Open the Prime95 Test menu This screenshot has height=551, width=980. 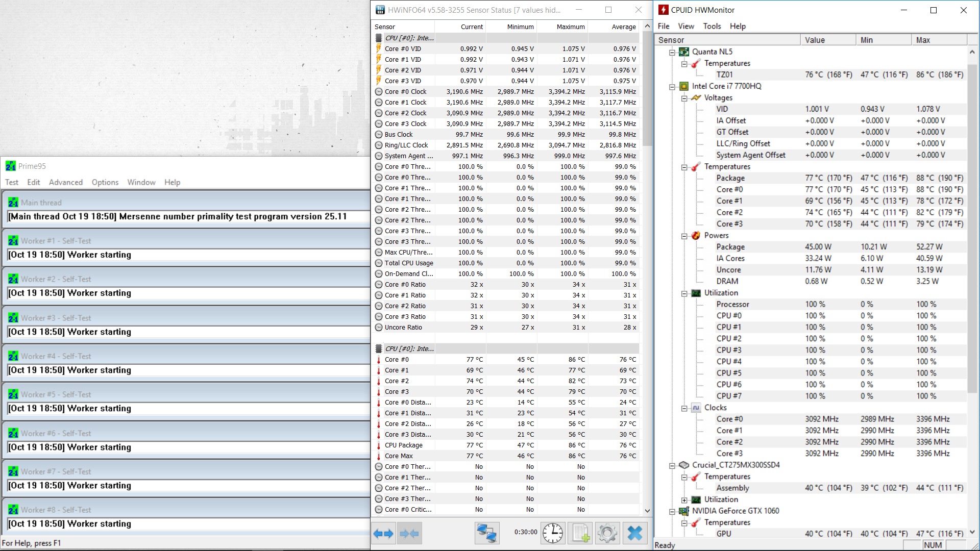click(x=12, y=182)
